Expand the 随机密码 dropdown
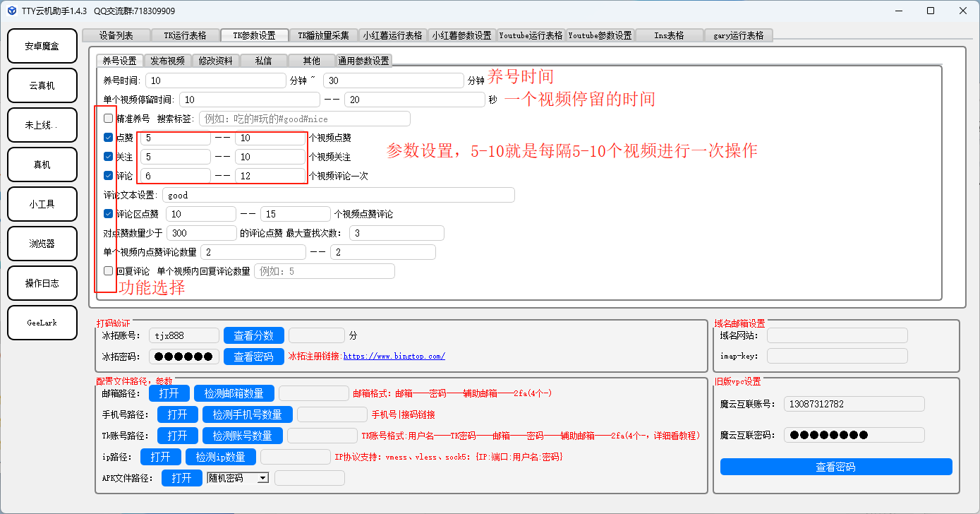 (262, 478)
